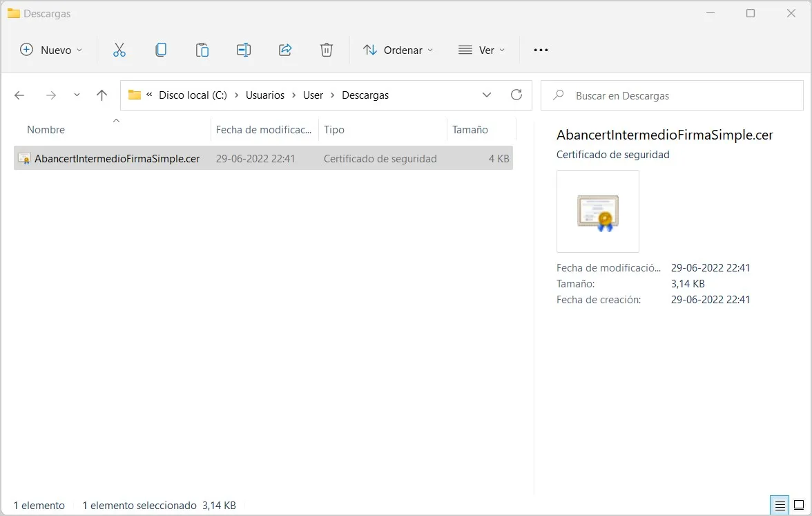
Task: Click certificate thumbnail in preview pane
Action: [598, 211]
